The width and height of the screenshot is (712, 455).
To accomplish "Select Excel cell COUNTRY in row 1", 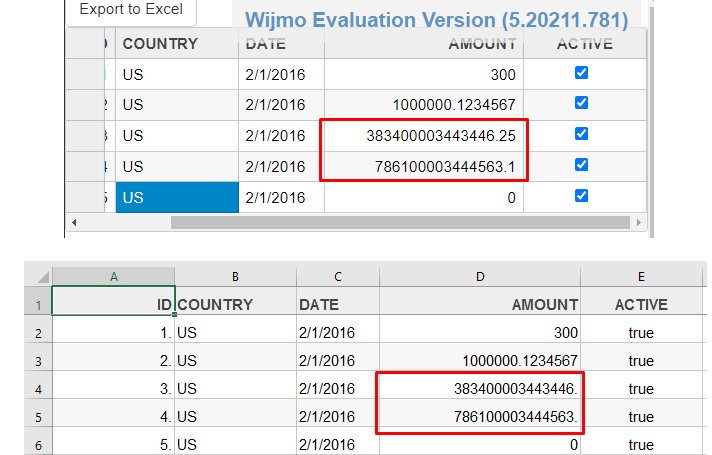I will 235,301.
